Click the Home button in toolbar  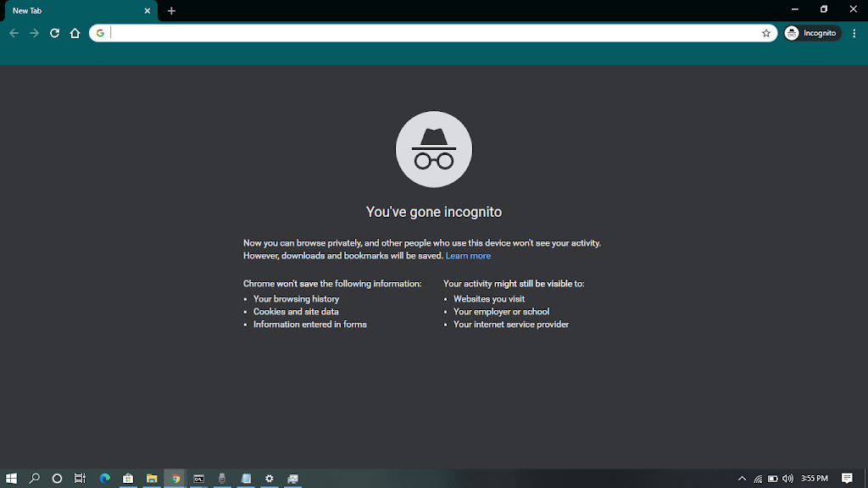coord(75,33)
